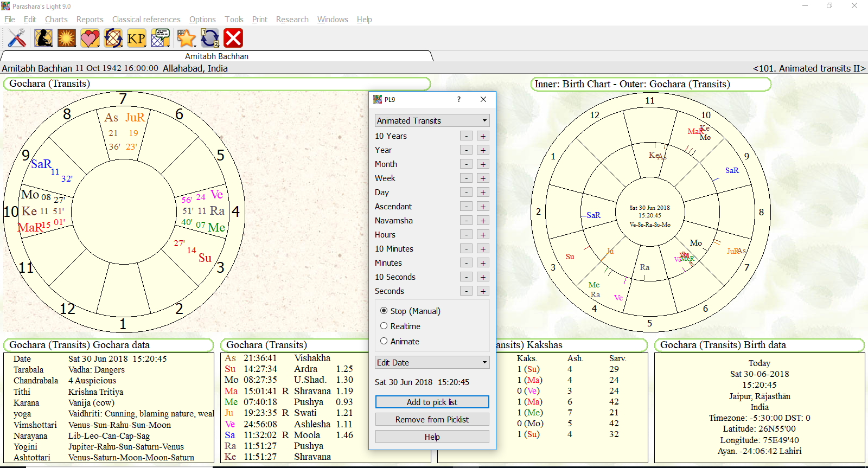Viewport: 868px width, 468px height.
Task: Click the '<101. Animated transits II>' worksheet label
Action: click(809, 68)
